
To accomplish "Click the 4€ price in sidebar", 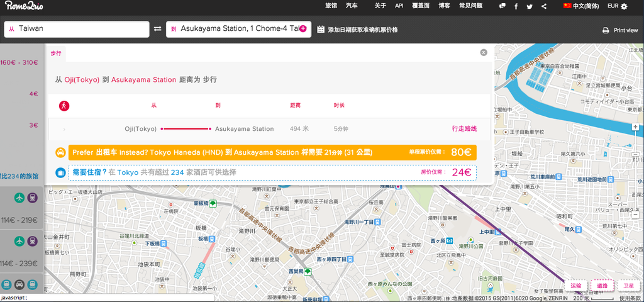I will tap(34, 94).
